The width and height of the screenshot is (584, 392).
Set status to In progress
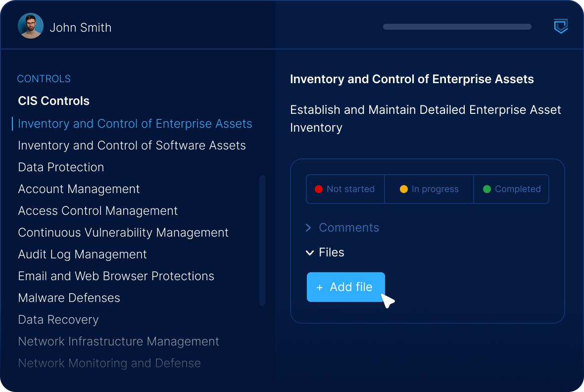click(x=429, y=189)
